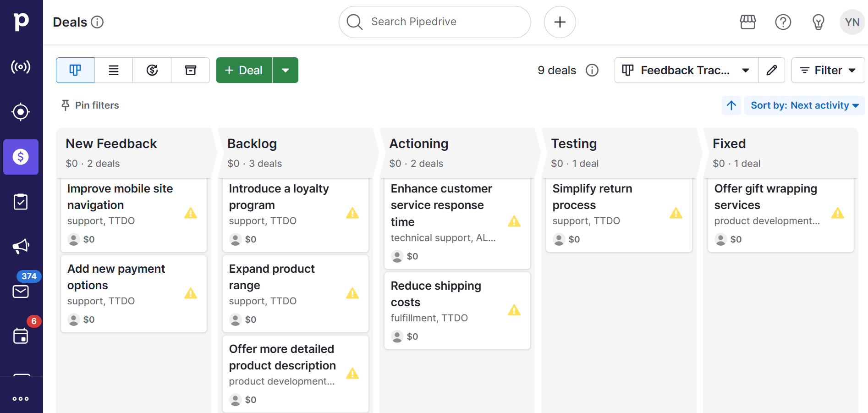Open the forecast view
The height and width of the screenshot is (413, 868).
152,70
